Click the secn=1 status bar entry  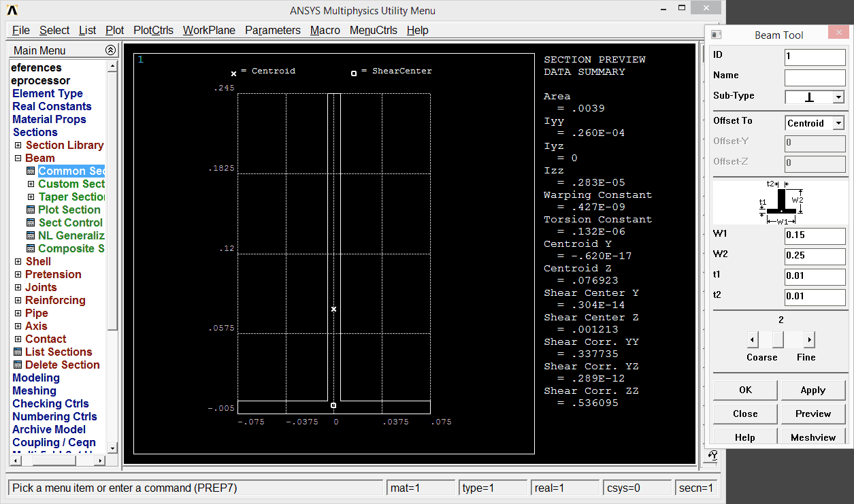tap(696, 488)
